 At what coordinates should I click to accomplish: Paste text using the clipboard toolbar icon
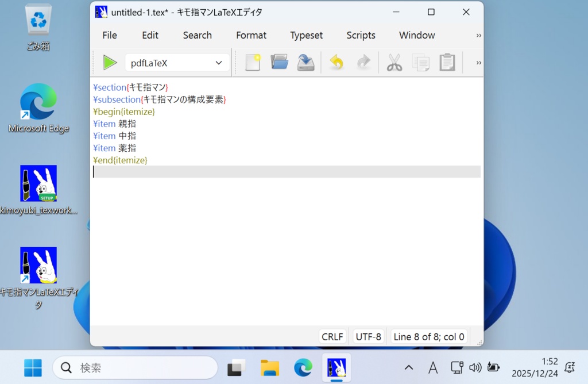click(x=447, y=62)
